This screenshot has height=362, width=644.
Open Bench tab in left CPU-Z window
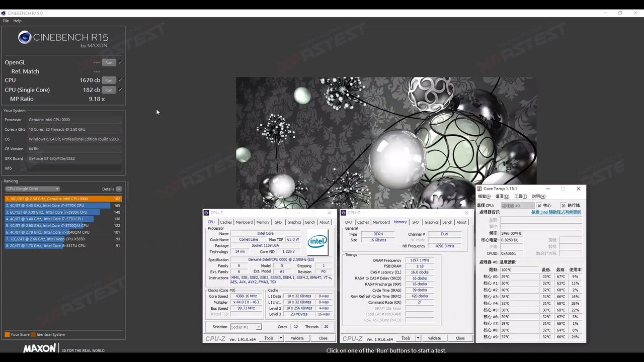(x=310, y=222)
